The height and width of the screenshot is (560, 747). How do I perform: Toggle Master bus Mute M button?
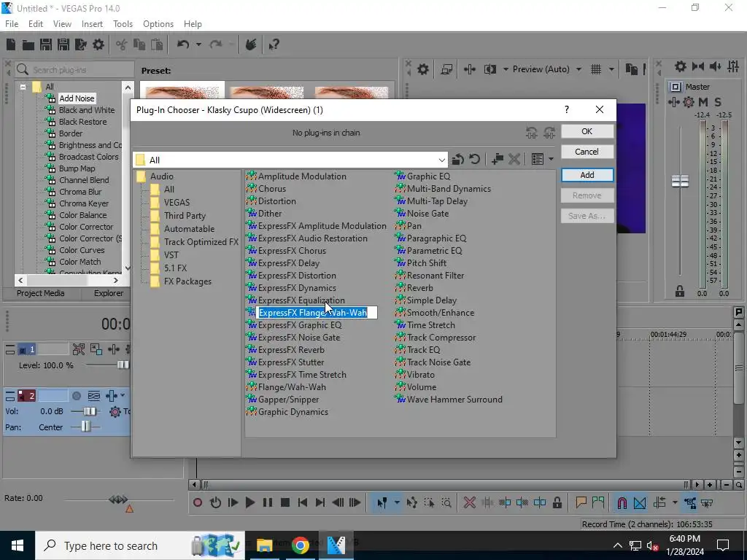point(703,102)
